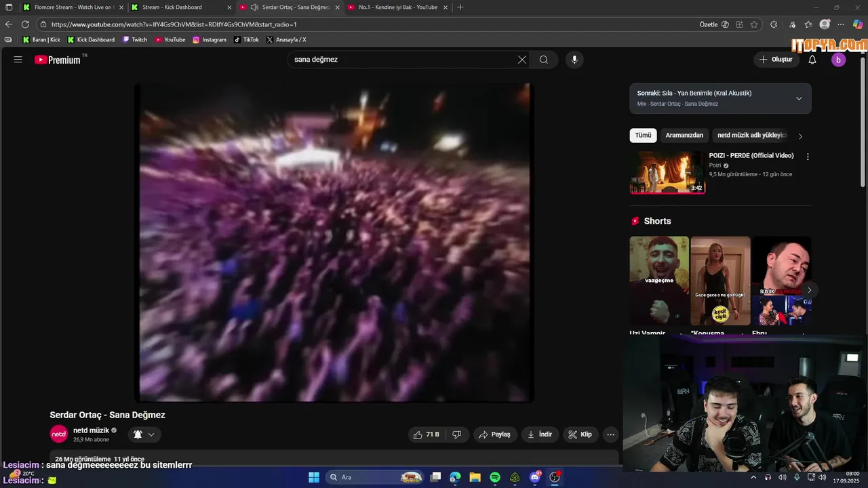The width and height of the screenshot is (868, 488).
Task: Open the purple 'b' account avatar
Action: (x=838, y=60)
